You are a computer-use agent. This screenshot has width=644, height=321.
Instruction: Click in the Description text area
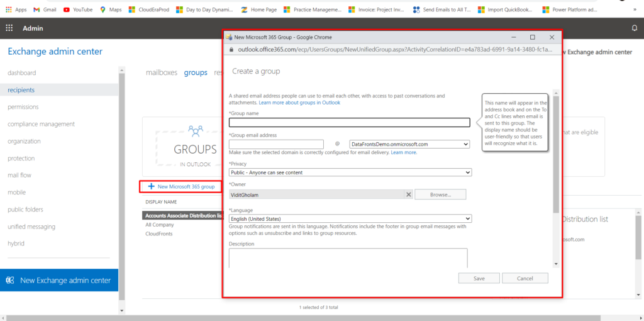[348, 257]
